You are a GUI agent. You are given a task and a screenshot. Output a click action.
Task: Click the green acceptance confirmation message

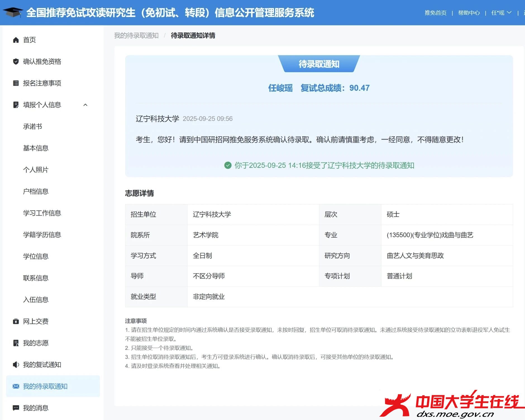(324, 165)
